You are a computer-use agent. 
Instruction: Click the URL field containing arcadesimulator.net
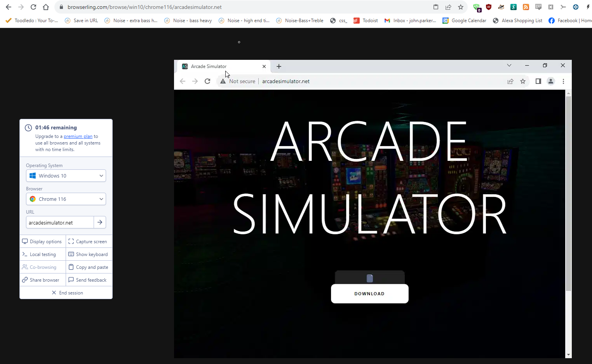point(60,223)
